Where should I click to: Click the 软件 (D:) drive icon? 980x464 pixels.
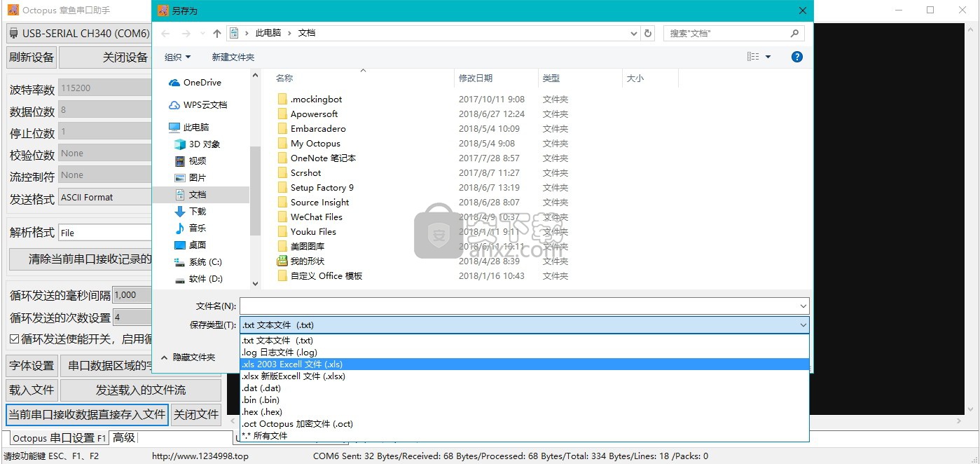coord(180,279)
